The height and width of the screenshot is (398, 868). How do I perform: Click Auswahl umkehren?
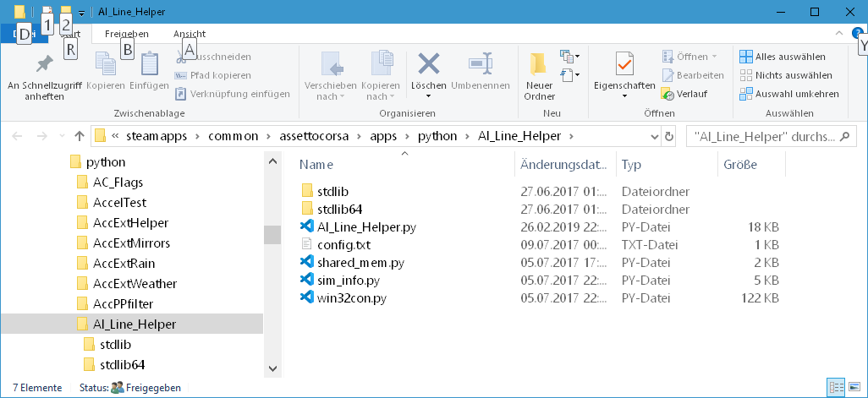[x=789, y=94]
